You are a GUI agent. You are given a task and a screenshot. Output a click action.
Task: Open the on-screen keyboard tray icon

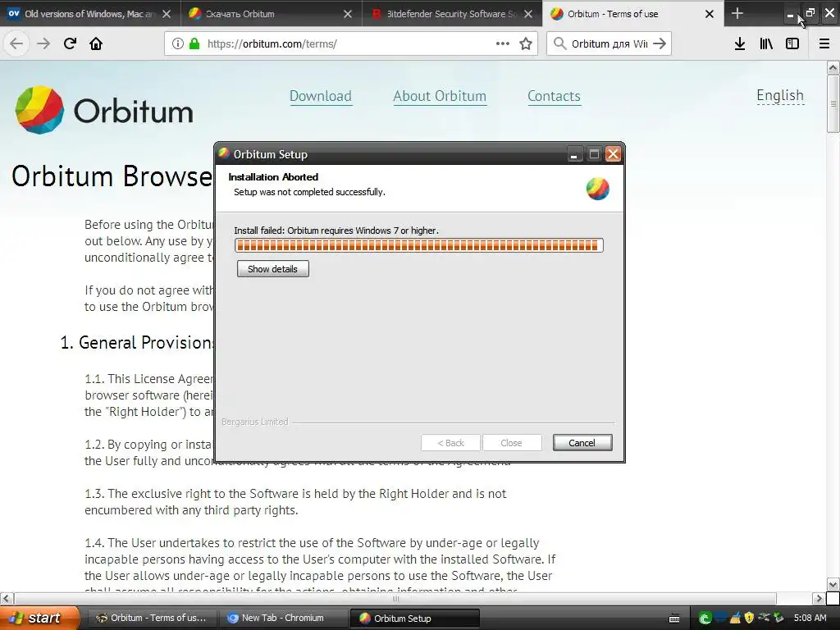[674, 619]
